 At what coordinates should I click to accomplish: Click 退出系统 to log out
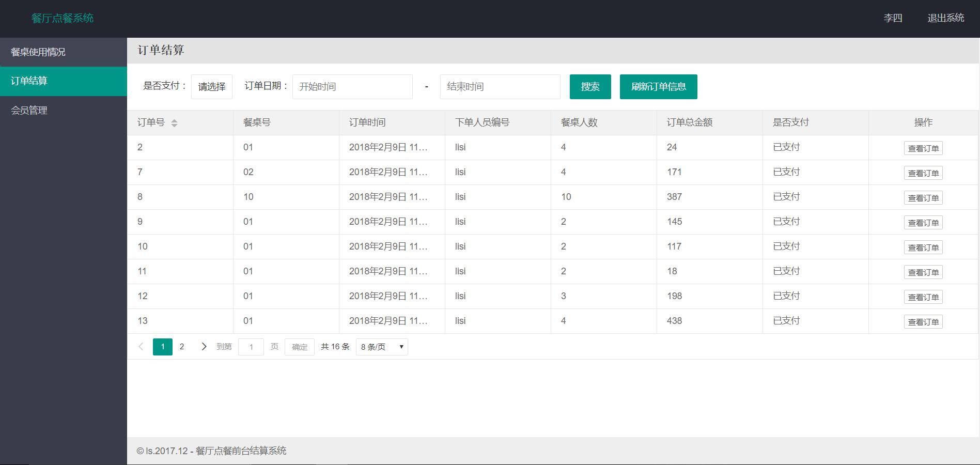pyautogui.click(x=946, y=18)
